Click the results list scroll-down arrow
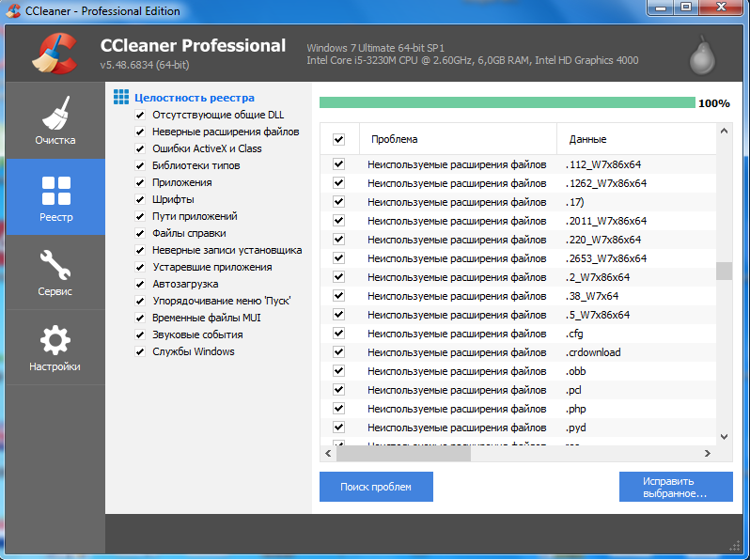The image size is (750, 560). tap(725, 437)
